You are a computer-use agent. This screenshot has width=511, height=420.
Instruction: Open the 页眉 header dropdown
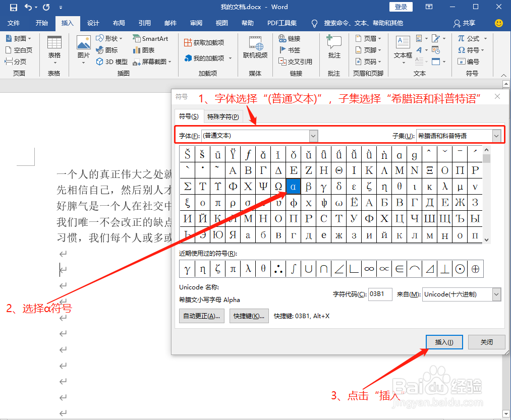(368, 38)
